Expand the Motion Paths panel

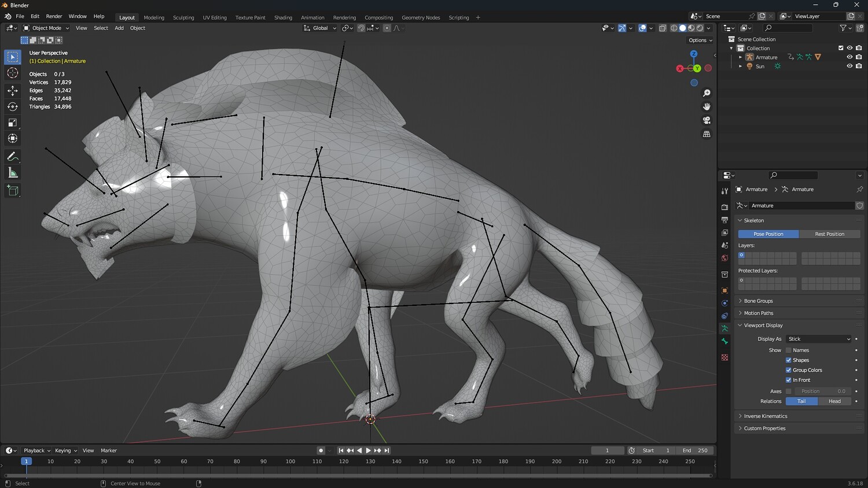pyautogui.click(x=758, y=313)
